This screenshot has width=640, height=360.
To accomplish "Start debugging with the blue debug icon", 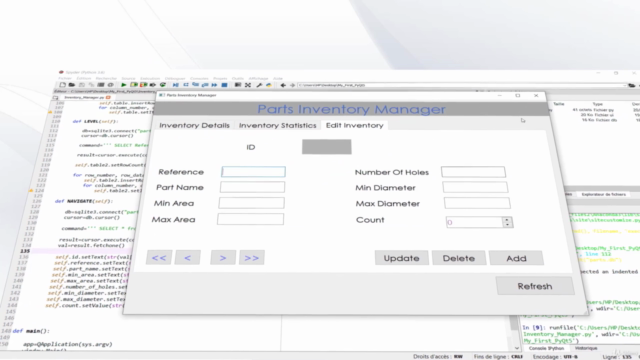I will [x=176, y=85].
